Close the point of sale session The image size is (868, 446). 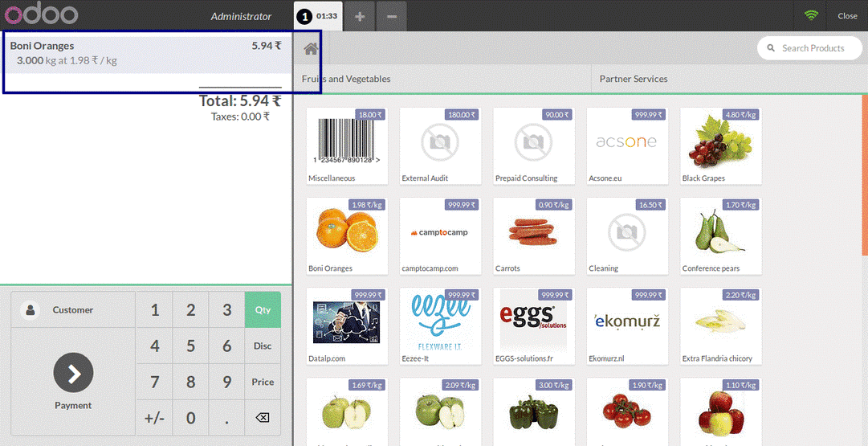tap(847, 16)
